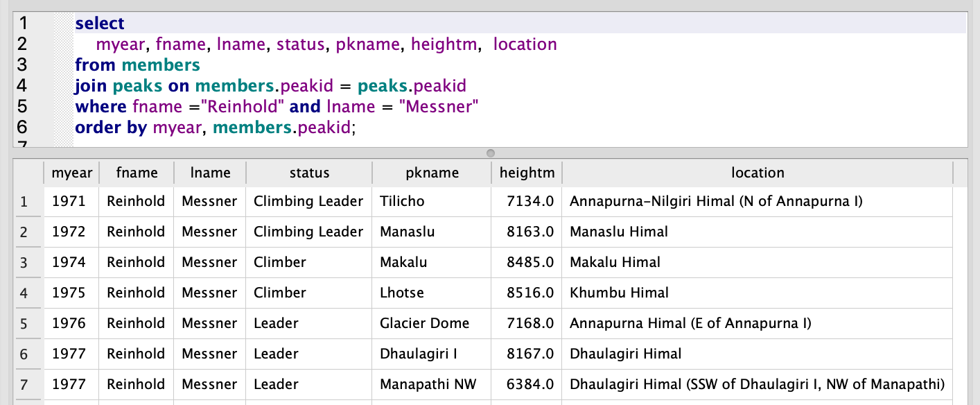Select the pkname column header
This screenshot has height=405, width=980.
click(x=432, y=173)
